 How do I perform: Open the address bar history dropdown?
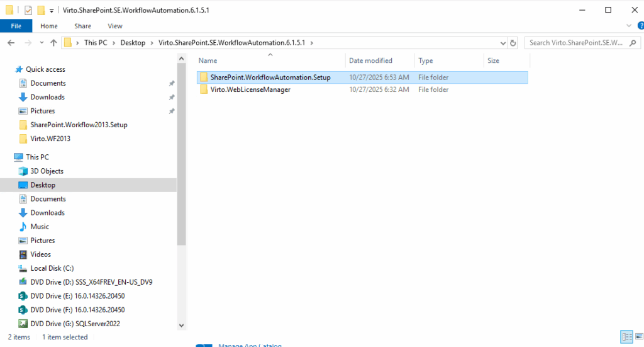pyautogui.click(x=502, y=43)
